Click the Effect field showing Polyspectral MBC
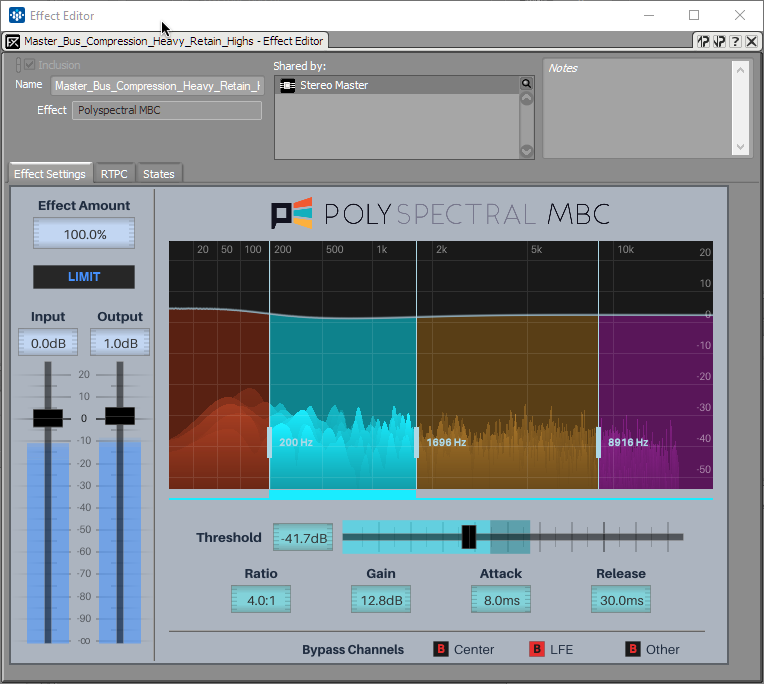Image resolution: width=764 pixels, height=684 pixels. [167, 110]
